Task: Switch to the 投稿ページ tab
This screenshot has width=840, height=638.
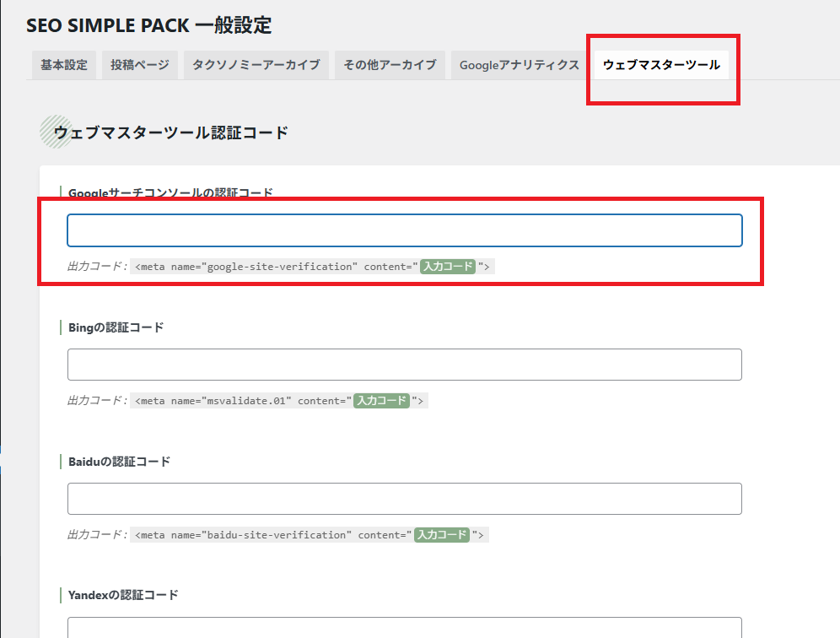Action: pos(140,65)
